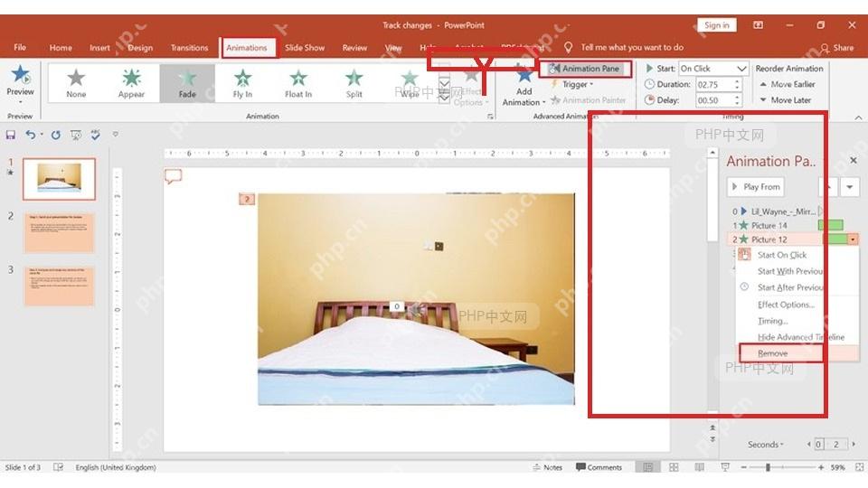868x488 pixels.
Task: Select Start On Click in context menu
Action: click(781, 255)
